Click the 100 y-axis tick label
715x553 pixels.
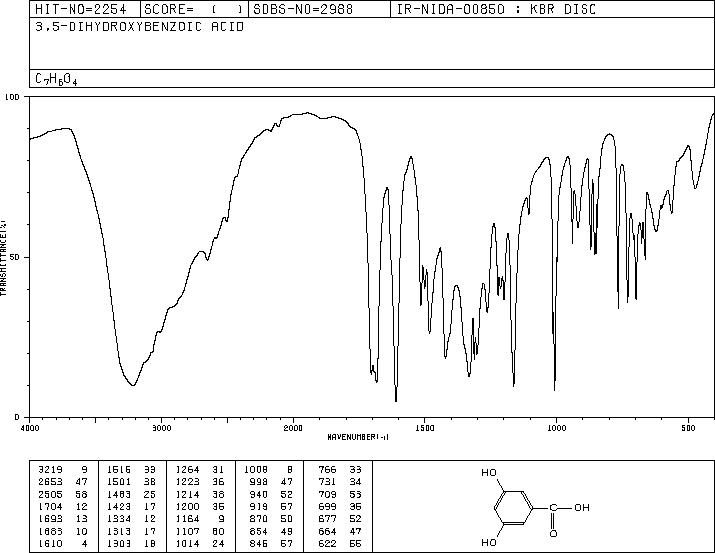pos(14,97)
